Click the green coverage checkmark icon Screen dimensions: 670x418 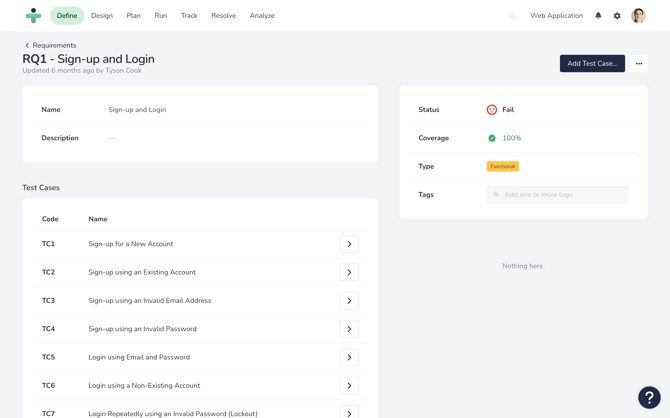pos(492,138)
